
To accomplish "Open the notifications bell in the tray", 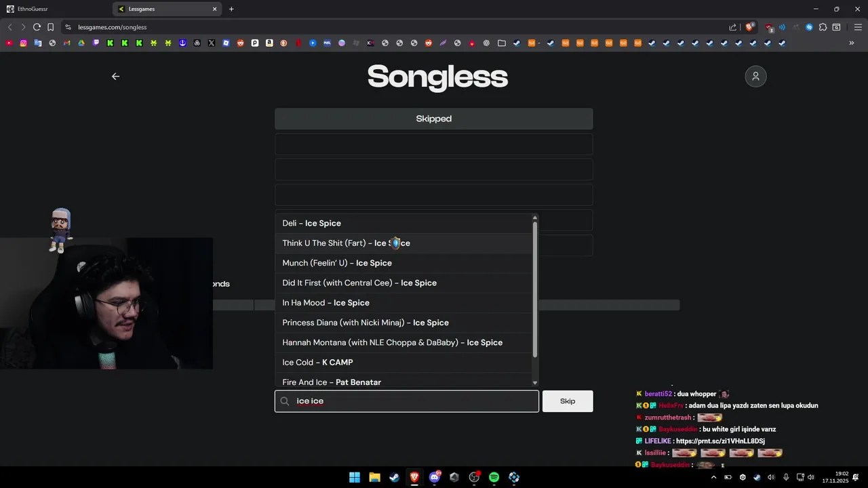I will tap(856, 477).
